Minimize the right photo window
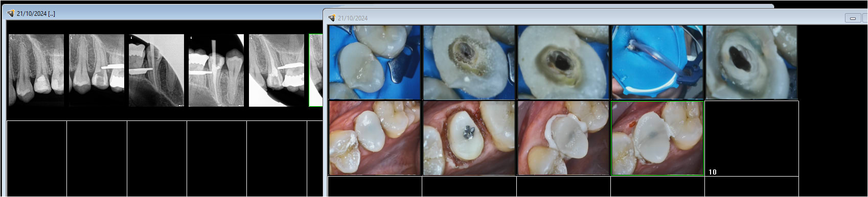Viewport: 868px width, 197px height. [853, 18]
